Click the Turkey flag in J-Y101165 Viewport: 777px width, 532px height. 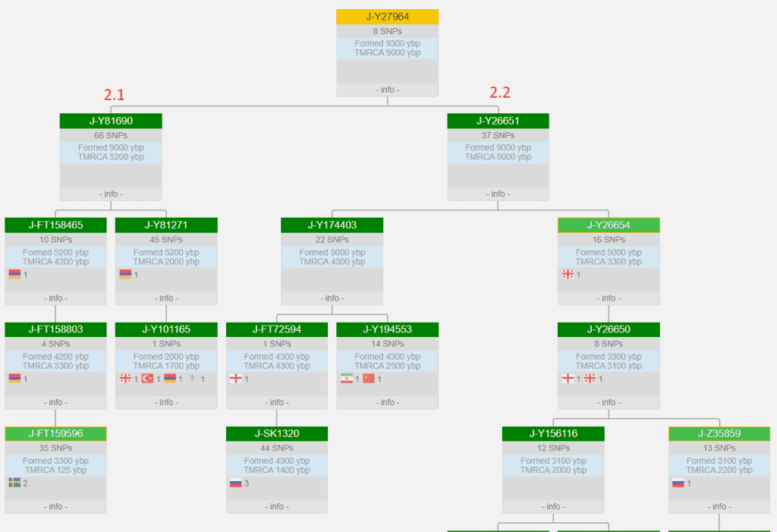pyautogui.click(x=147, y=379)
